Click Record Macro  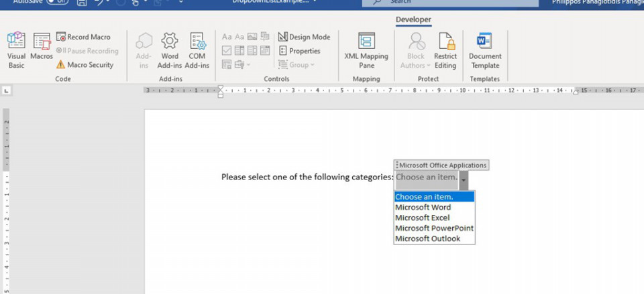pyautogui.click(x=83, y=37)
